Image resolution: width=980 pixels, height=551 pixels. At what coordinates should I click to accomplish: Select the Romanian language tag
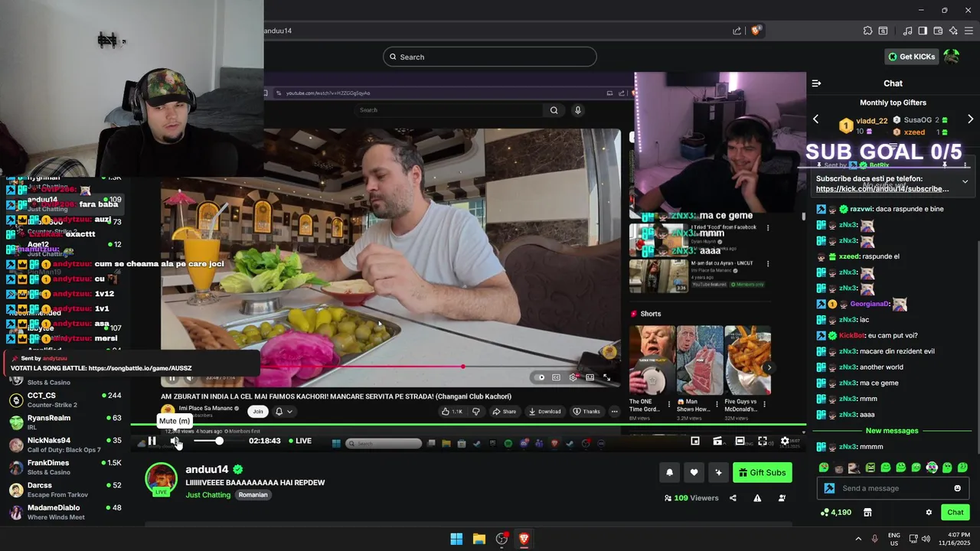pyautogui.click(x=253, y=495)
